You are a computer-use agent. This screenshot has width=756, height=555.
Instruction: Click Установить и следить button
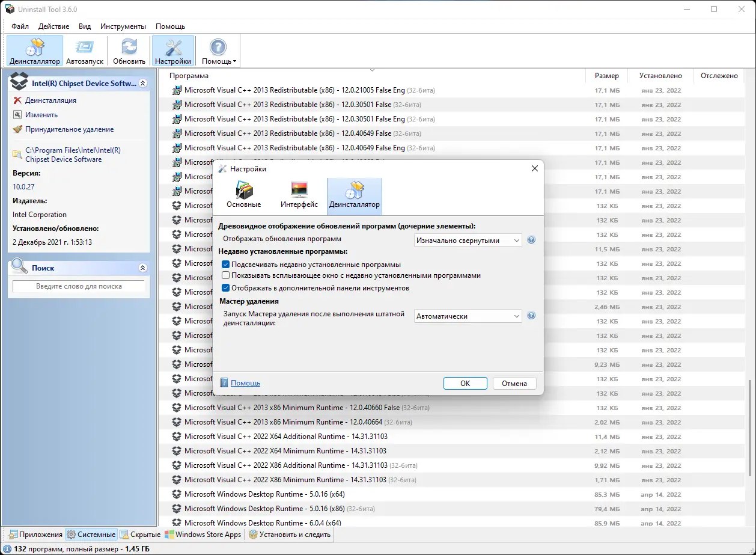[289, 534]
